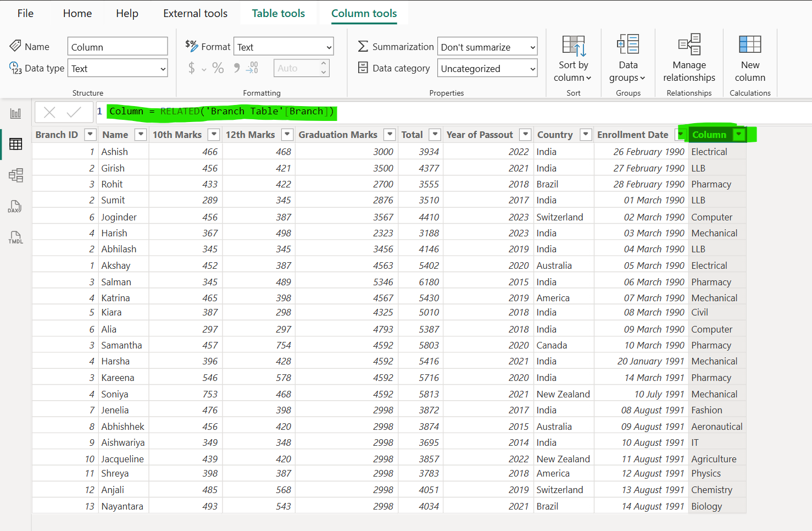Image resolution: width=812 pixels, height=531 pixels.
Task: Open the Summarization dropdown showing Don't summarize
Action: 487,46
